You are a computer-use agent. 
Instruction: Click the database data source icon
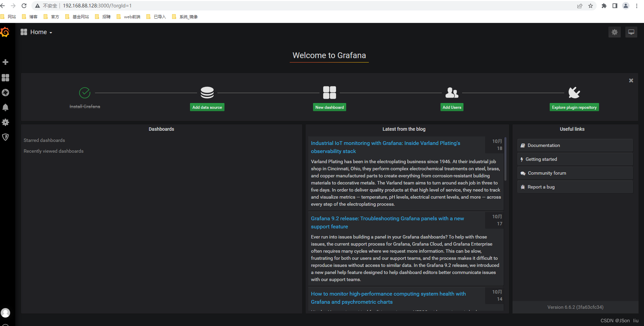point(207,93)
